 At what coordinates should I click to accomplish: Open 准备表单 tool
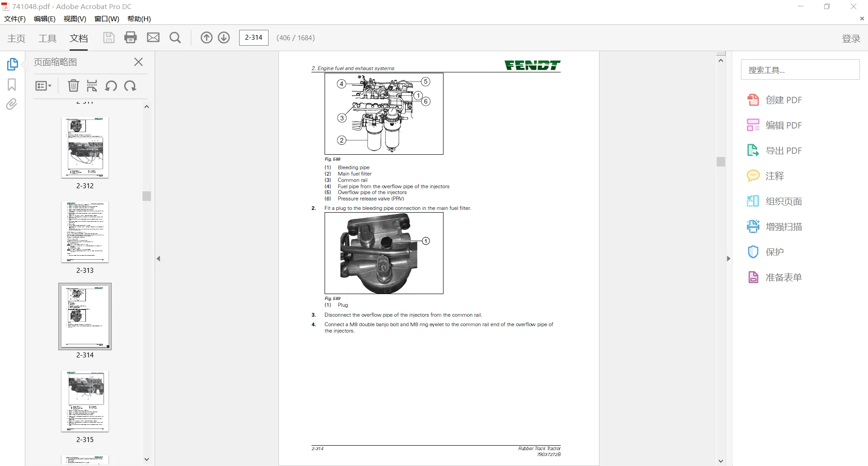774,277
